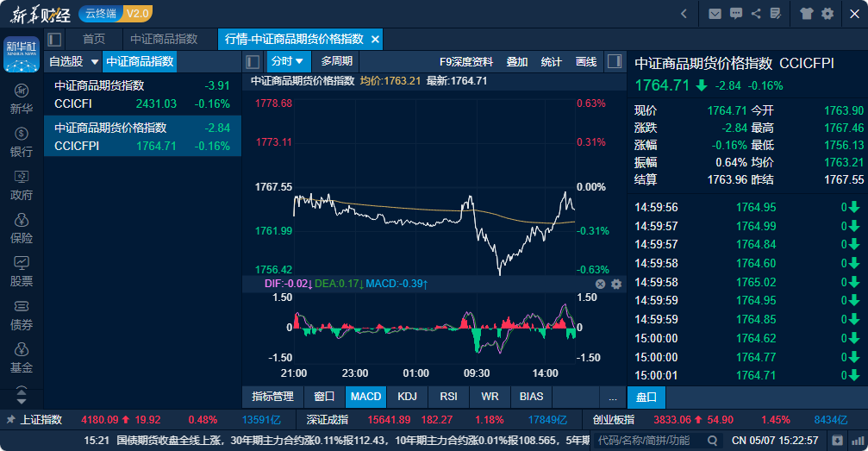This screenshot has width=868, height=451.
Task: Click the 最高 1767.46 value
Action: click(x=843, y=128)
